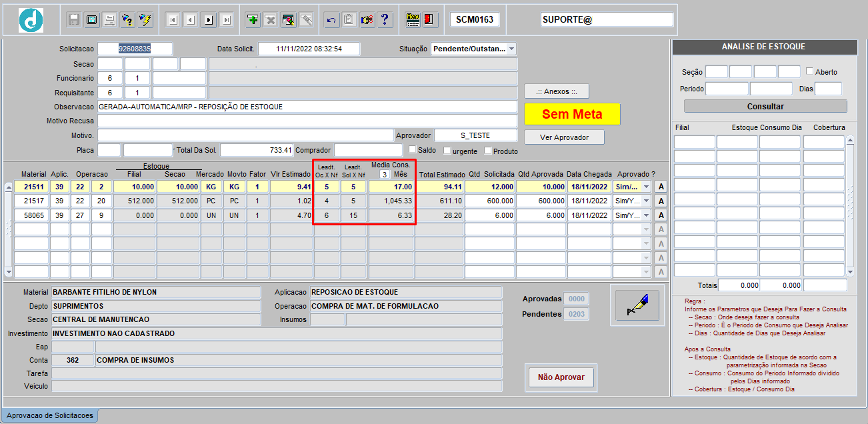Click material code 58065 cell

31,215
